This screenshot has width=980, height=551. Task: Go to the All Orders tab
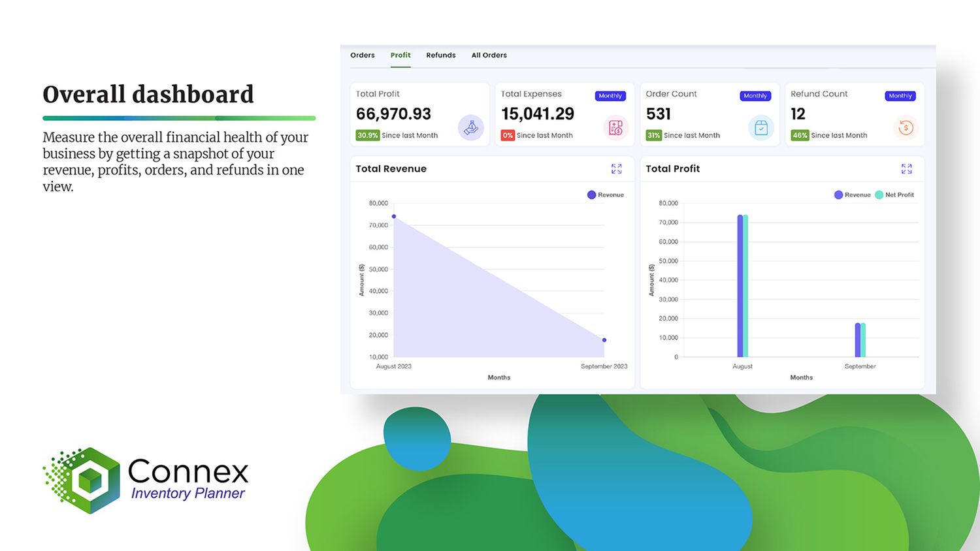tap(489, 55)
